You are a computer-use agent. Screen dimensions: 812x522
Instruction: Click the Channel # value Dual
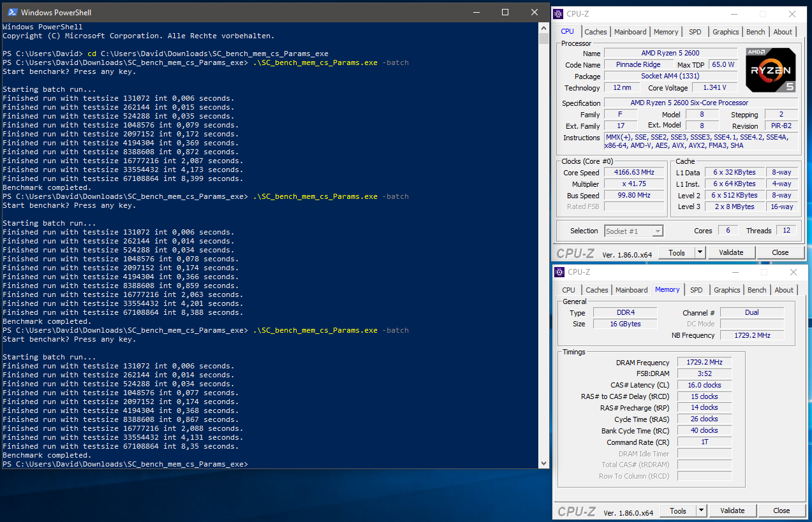752,313
